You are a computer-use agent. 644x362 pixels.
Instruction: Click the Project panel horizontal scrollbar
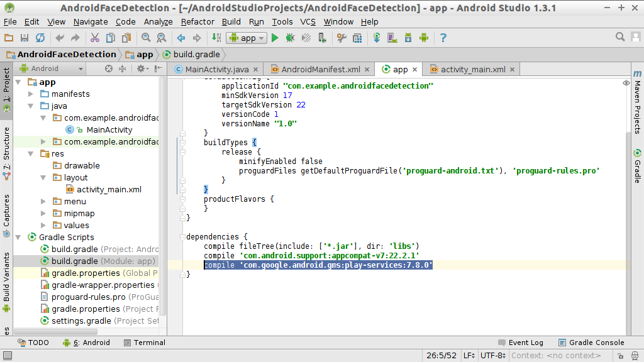click(x=56, y=331)
